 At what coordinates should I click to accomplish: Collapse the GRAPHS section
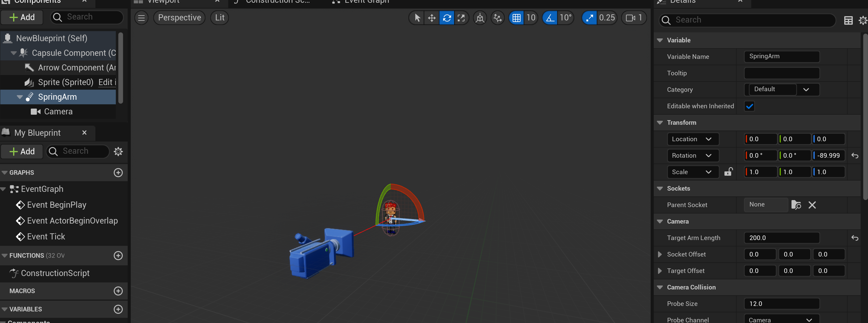[5, 173]
